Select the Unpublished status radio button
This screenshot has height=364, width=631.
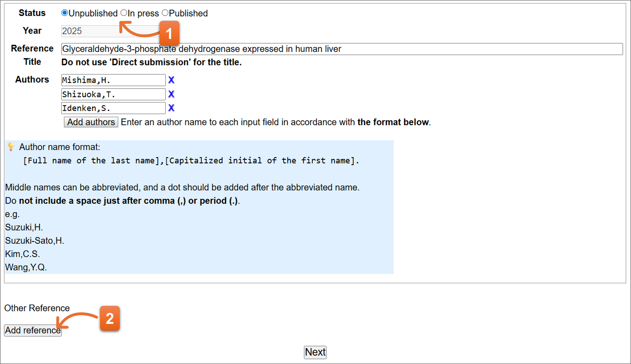point(65,13)
